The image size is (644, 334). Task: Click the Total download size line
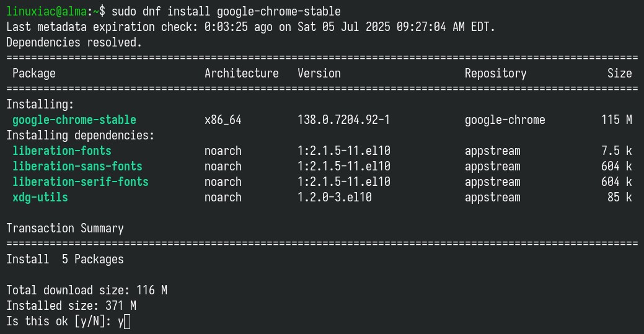[x=87, y=290]
